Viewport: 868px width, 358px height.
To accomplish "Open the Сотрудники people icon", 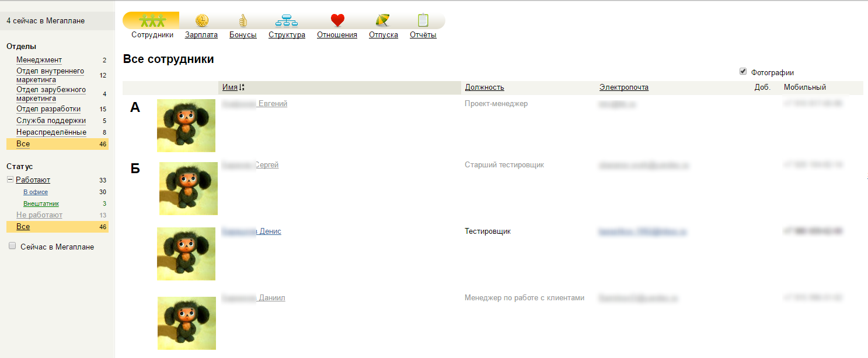I will tap(152, 20).
